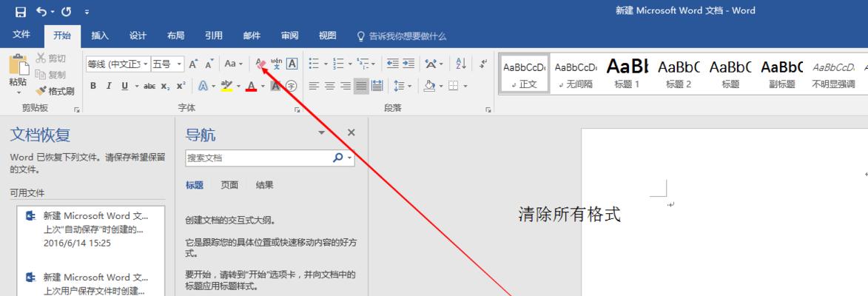Apply the 标题 1 heading style
Image resolution: width=868 pixels, height=296 pixels.
point(628,73)
